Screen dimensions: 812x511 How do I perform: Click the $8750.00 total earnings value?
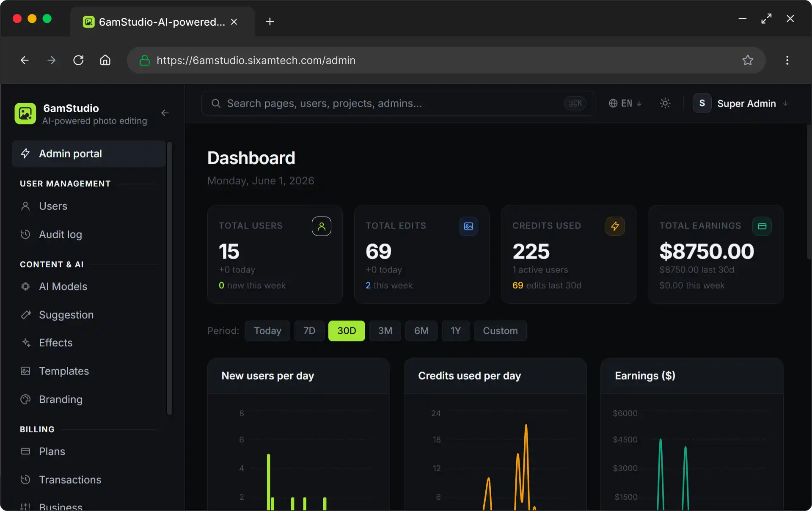click(x=707, y=251)
